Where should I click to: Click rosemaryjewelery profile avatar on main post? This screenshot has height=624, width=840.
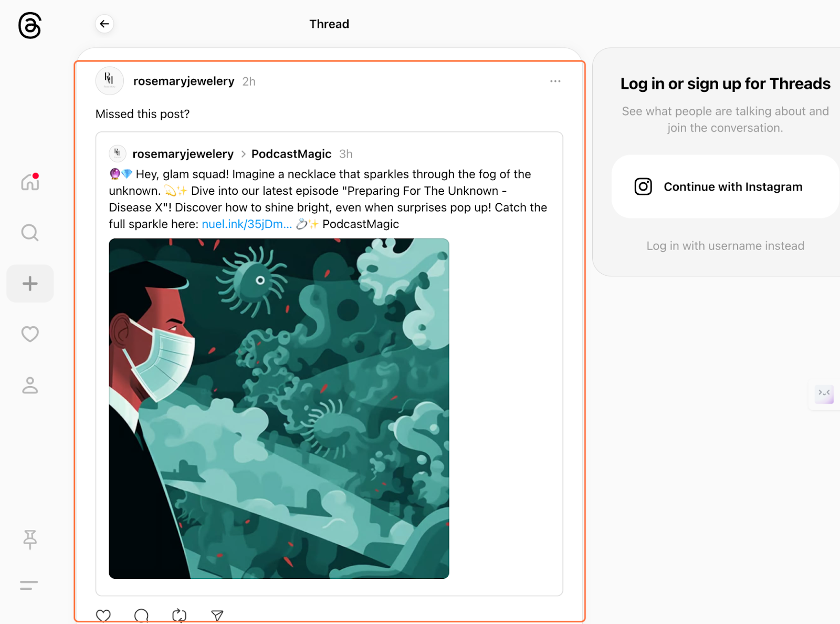point(109,81)
